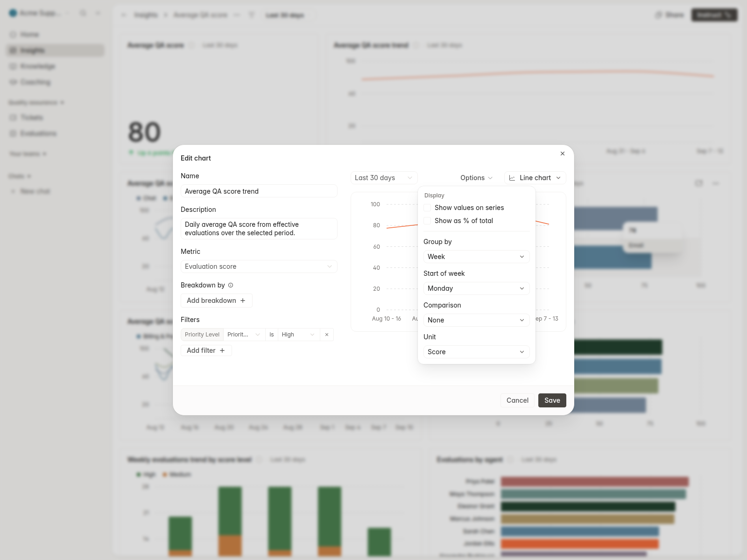
Task: Click Add filter button
Action: coord(206,350)
